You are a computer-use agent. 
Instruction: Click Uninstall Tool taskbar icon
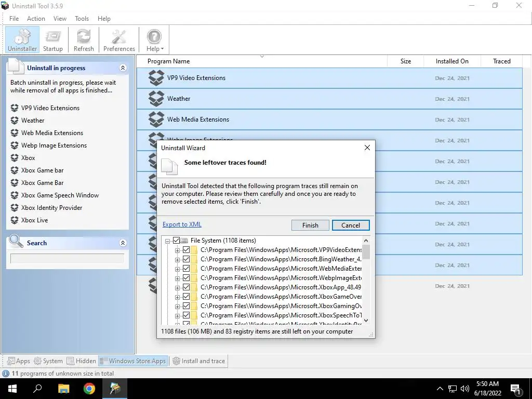(115, 389)
